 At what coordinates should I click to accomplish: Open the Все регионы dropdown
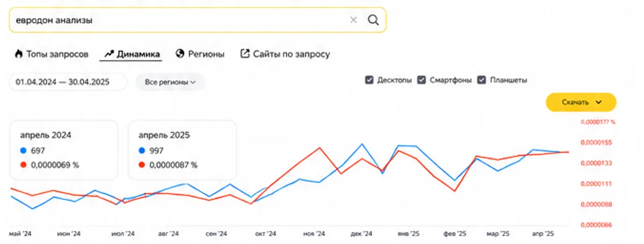170,82
